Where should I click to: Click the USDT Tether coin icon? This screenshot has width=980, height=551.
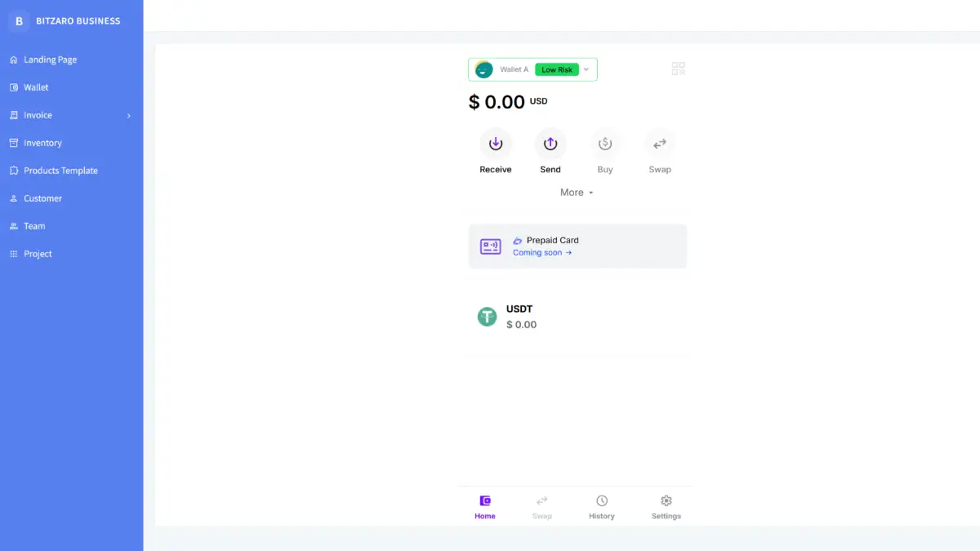tap(487, 317)
